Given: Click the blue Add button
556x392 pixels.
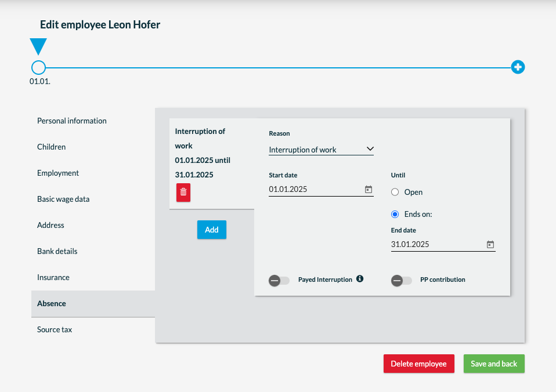Looking at the screenshot, I should click(212, 230).
